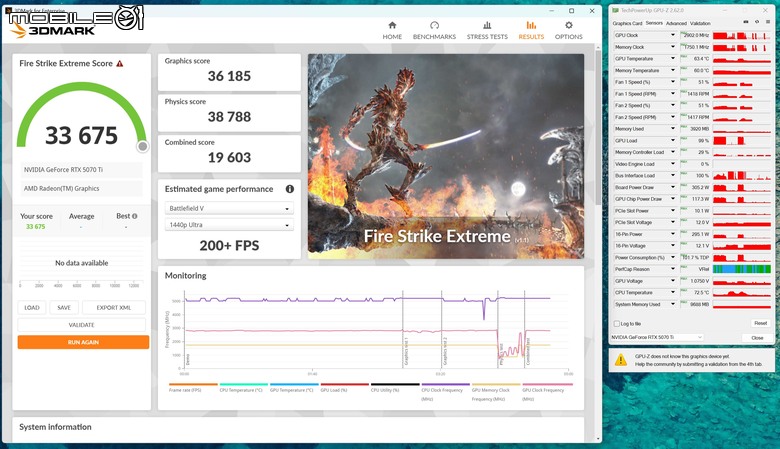
Task: Click the GPU-Z screenshot camera icon
Action: point(746,22)
